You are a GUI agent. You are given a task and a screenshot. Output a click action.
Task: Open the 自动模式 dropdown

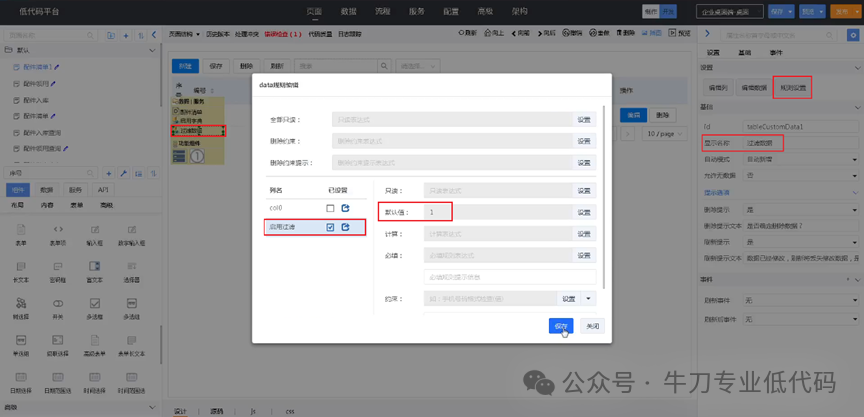(800, 159)
